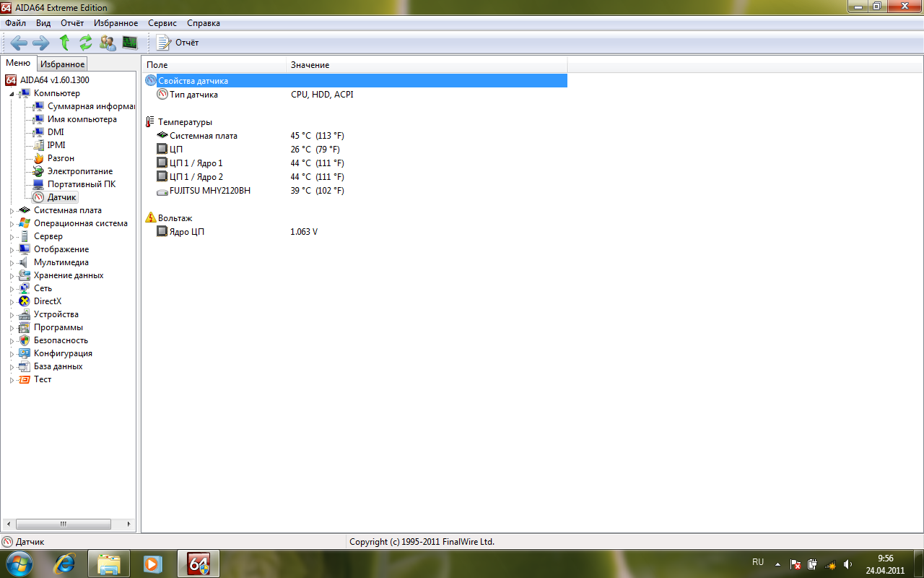Open the system monitor graph icon
The image size is (924, 578).
click(130, 43)
